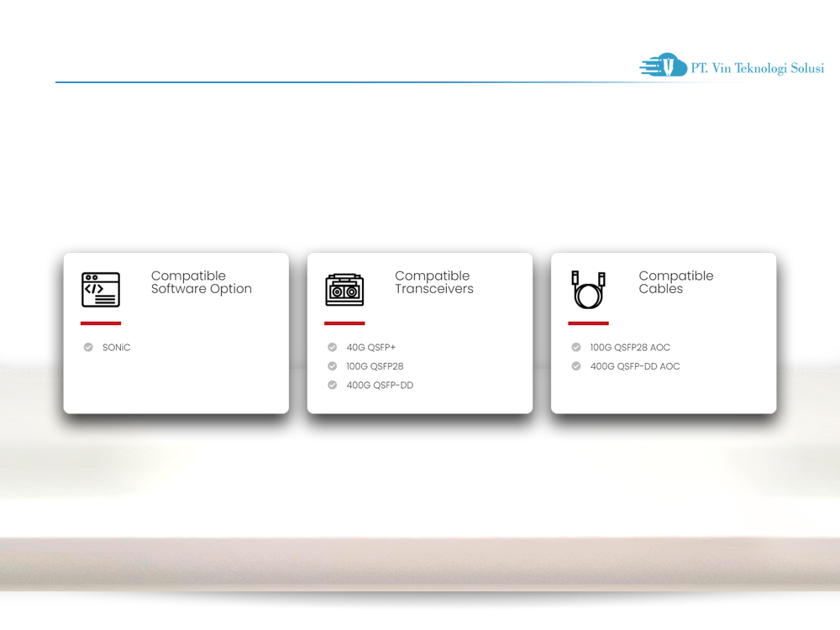The height and width of the screenshot is (630, 840).
Task: Select the Compatible Transceivers heading
Action: [x=434, y=282]
